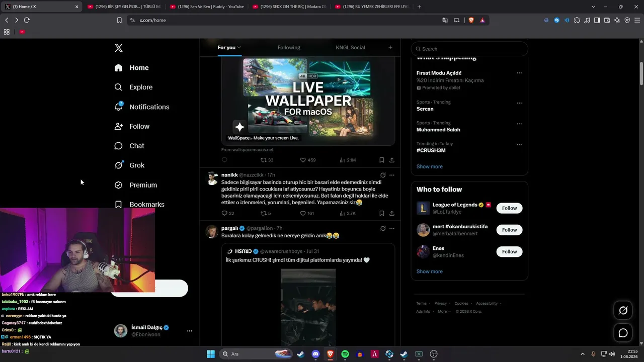Reload the page with the refresh button
Image resolution: width=644 pixels, height=362 pixels.
click(x=27, y=20)
